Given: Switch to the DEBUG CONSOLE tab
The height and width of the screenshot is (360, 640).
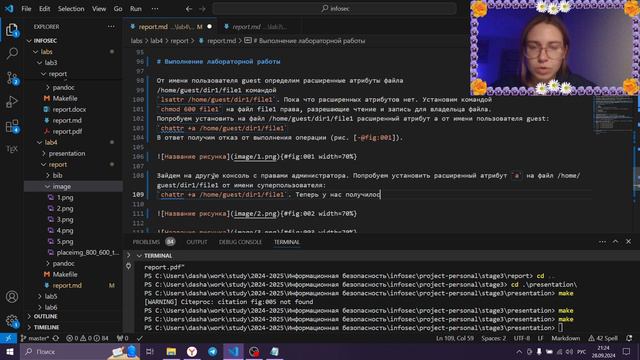Looking at the screenshot, I should pos(240,242).
